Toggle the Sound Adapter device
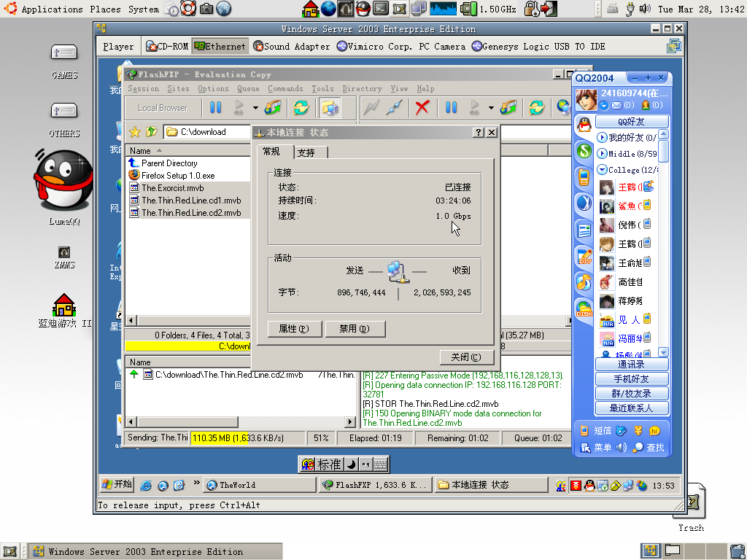This screenshot has width=747, height=560. tap(292, 46)
